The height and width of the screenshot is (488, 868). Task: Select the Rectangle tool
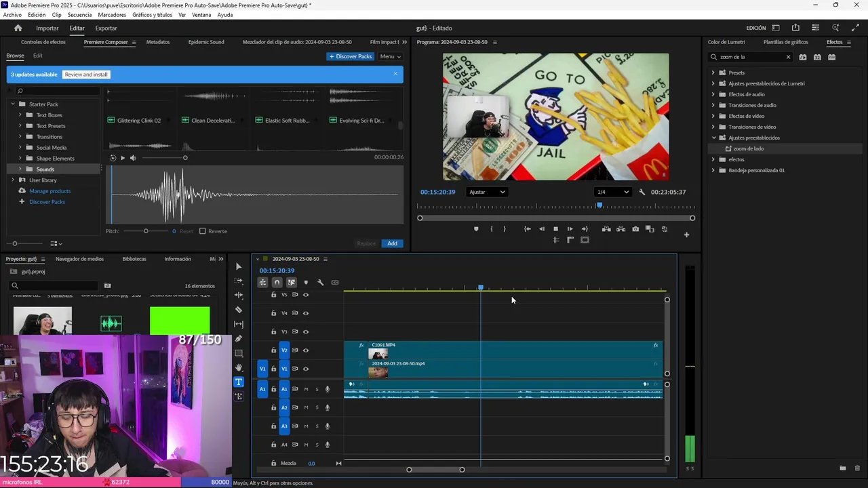click(239, 353)
